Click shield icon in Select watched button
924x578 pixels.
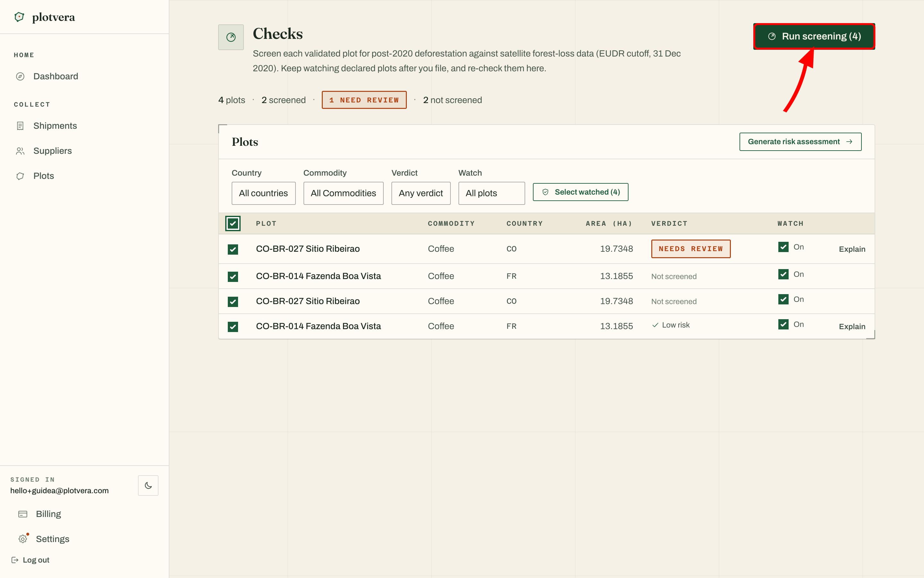coord(545,192)
